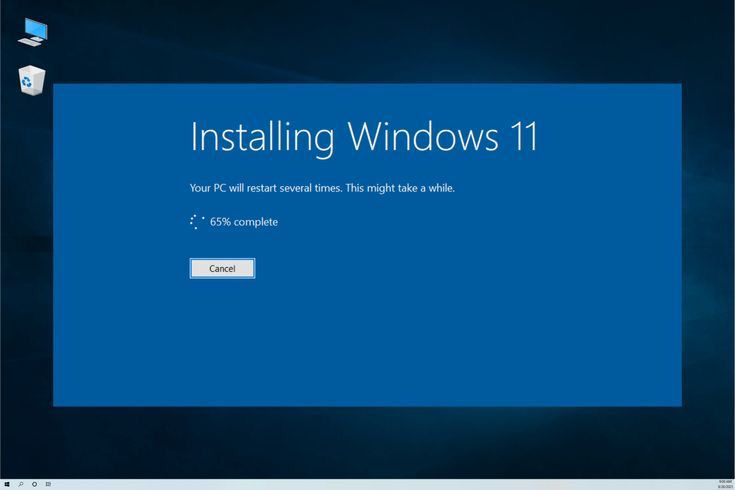The image size is (735, 490).
Task: Click Show desktop at the taskbar's far right edge
Action: pos(733,484)
